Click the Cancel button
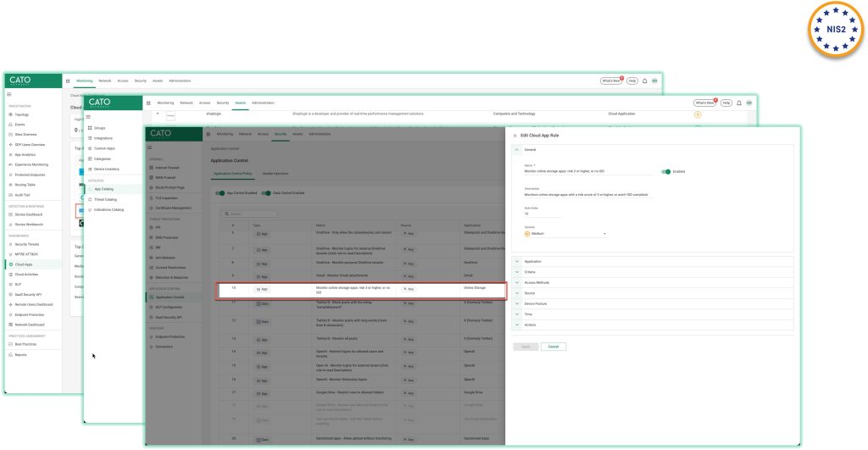Image resolution: width=868 pixels, height=450 pixels. tap(553, 347)
